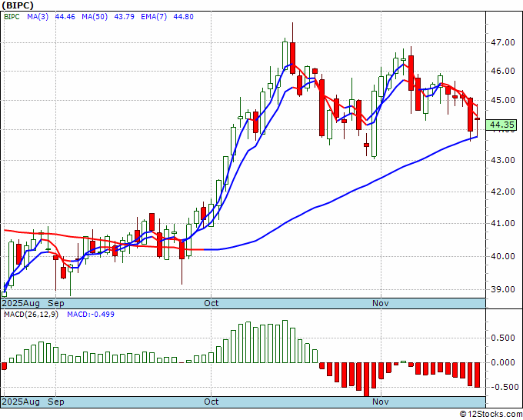Click the 47.00 price axis label

tap(502, 42)
